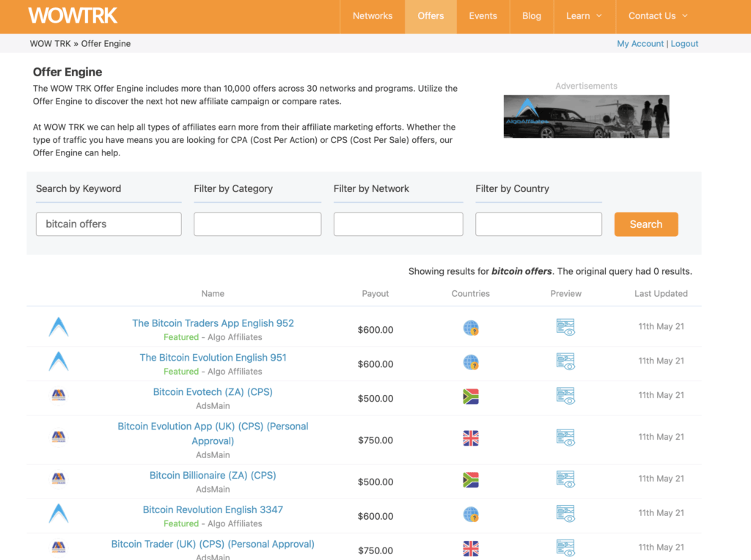Click Algo Affiliates logo beside Bitcoin Revolution English
Screen dimensions: 751x560
coord(59,514)
